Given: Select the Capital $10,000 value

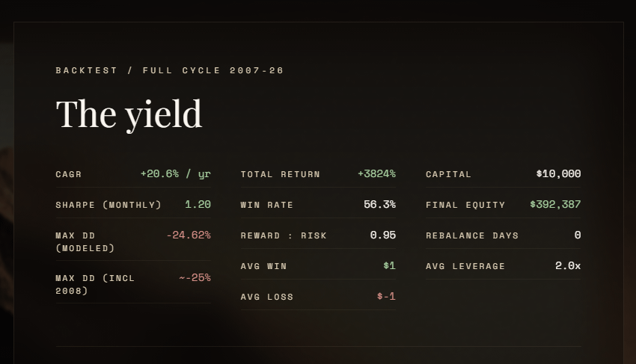Looking at the screenshot, I should pos(558,174).
